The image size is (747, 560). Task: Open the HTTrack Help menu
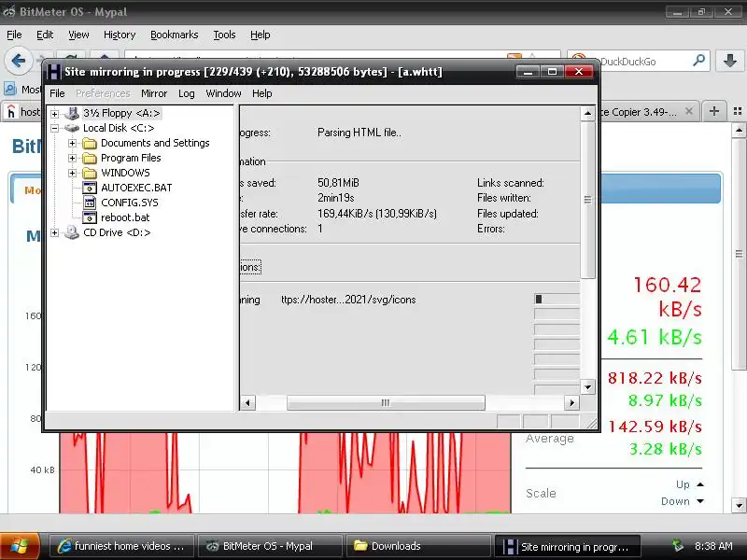tap(262, 93)
